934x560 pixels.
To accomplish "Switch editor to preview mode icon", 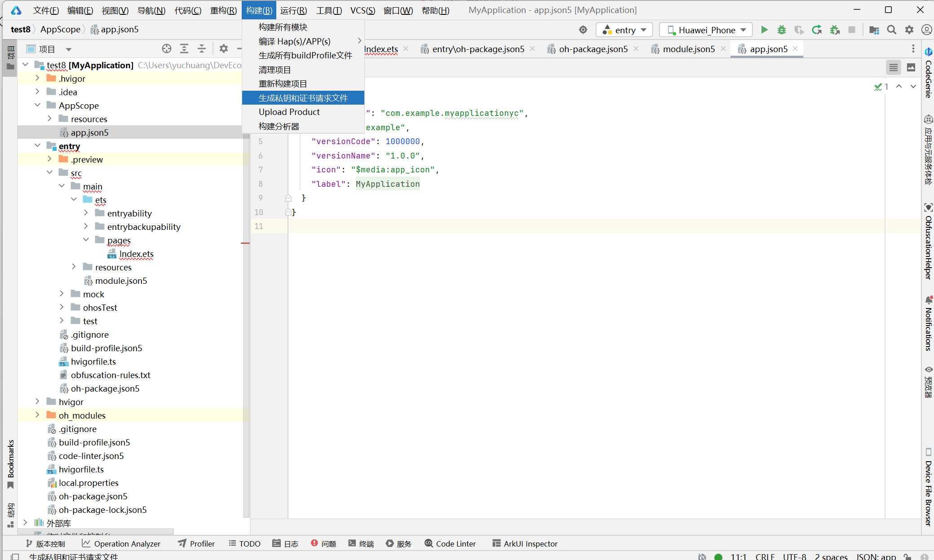I will click(912, 67).
